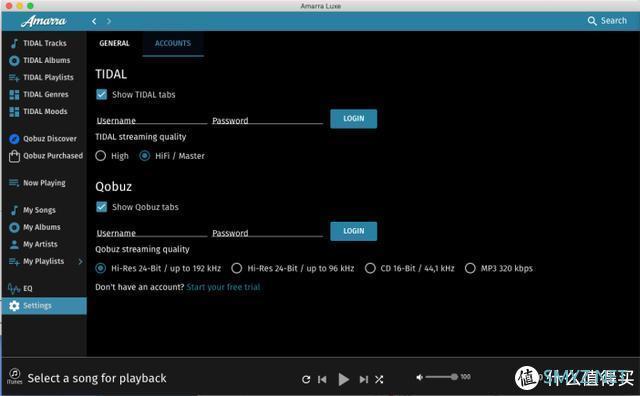The width and height of the screenshot is (640, 396).
Task: Switch to the ACCOUNTS tab
Action: 173,43
